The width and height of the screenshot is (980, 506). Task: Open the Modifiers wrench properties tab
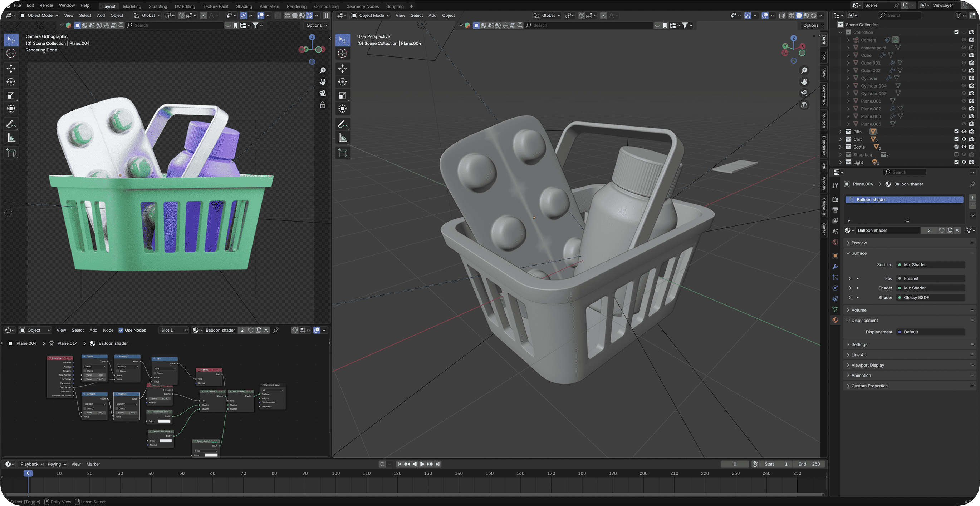[x=835, y=267]
